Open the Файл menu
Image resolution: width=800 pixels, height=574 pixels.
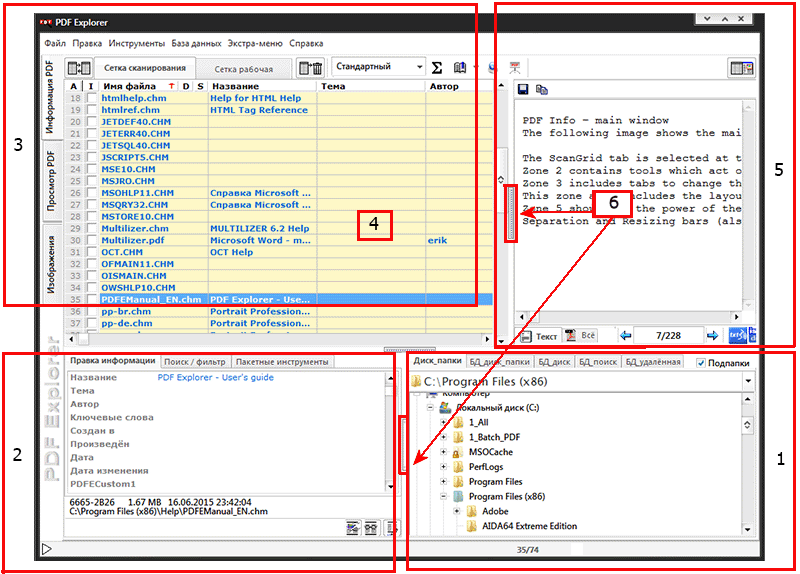click(x=55, y=43)
